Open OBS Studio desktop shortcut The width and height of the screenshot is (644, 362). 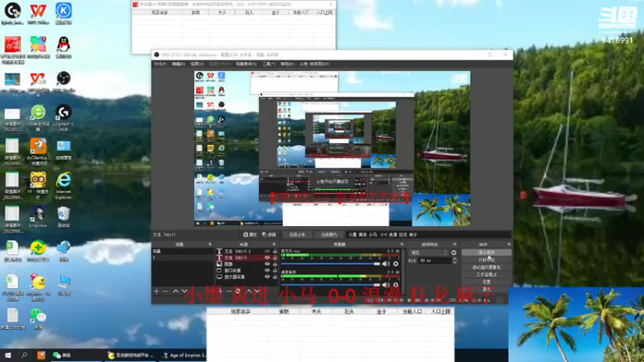point(64,81)
